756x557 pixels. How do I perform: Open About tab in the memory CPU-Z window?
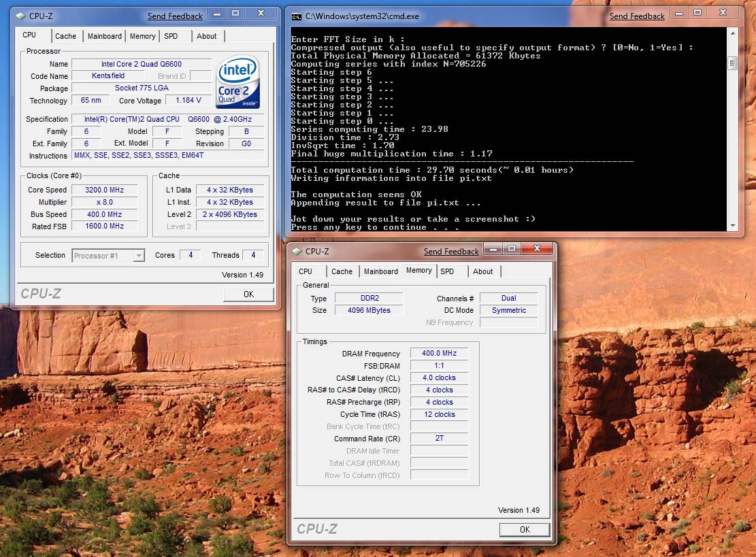482,271
